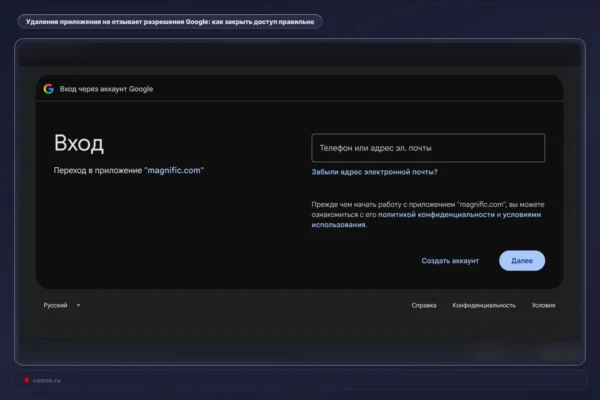Click the comss.ru source label
Screen dimensions: 600x400
[46, 380]
